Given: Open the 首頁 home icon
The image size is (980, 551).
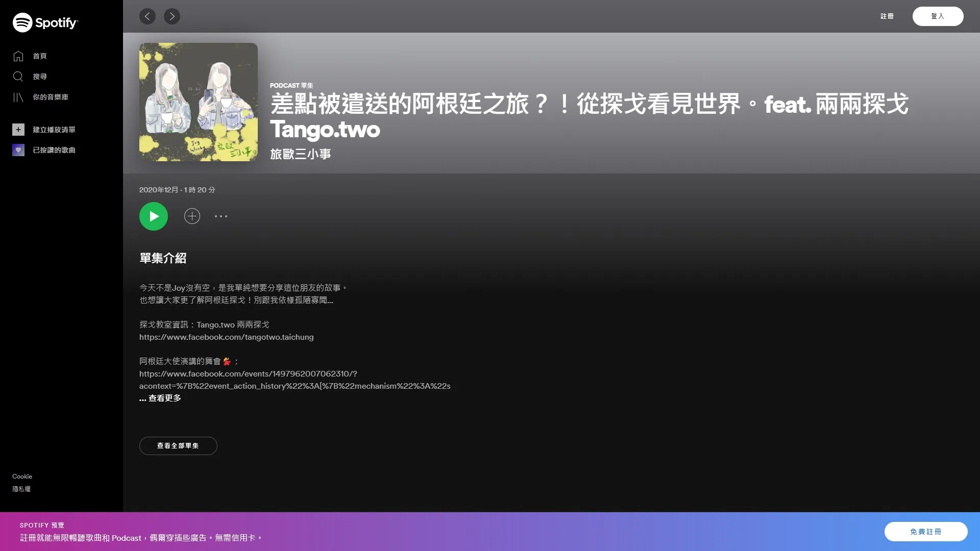Looking at the screenshot, I should [x=18, y=56].
